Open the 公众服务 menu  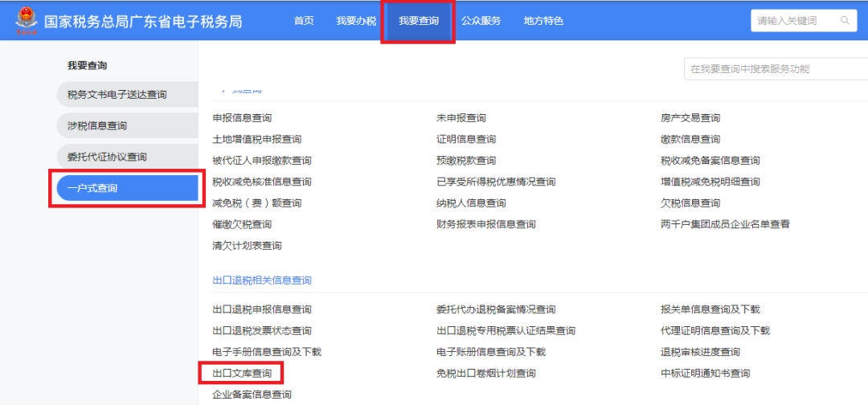(481, 21)
